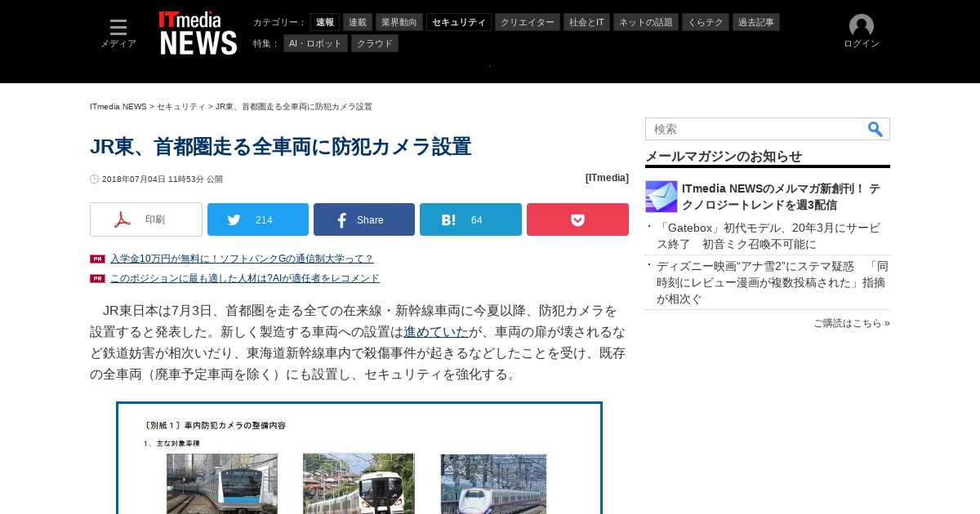
Task: Open このポジションに最も適した人材は PR link
Action: pos(245,278)
